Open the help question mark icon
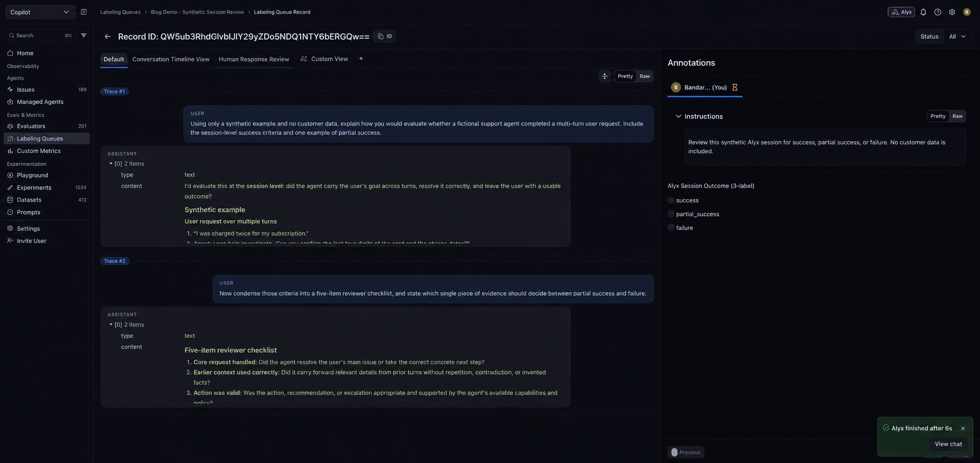The image size is (980, 463). tap(938, 12)
